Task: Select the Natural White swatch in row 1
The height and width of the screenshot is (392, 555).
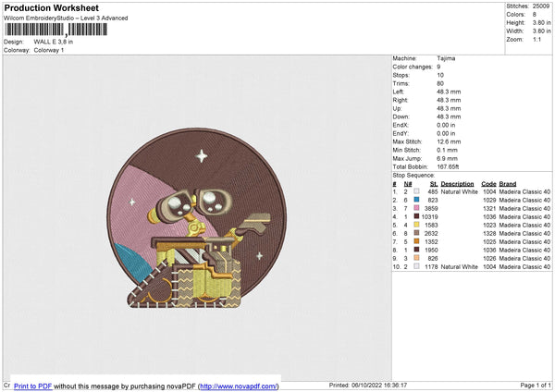Action: [x=416, y=191]
